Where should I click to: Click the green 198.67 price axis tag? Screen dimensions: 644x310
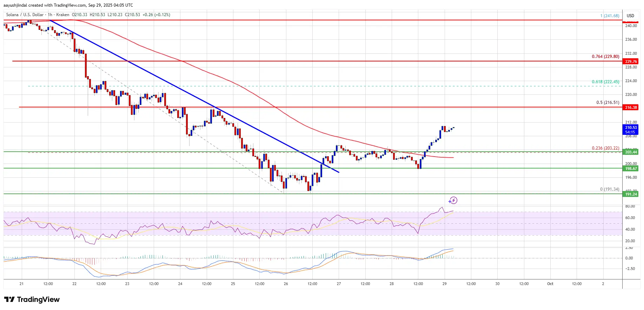[x=631, y=169]
